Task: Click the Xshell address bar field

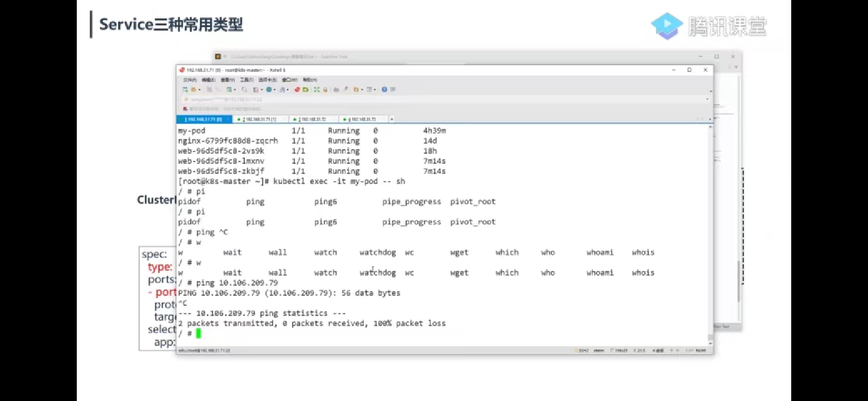Action: click(x=445, y=99)
